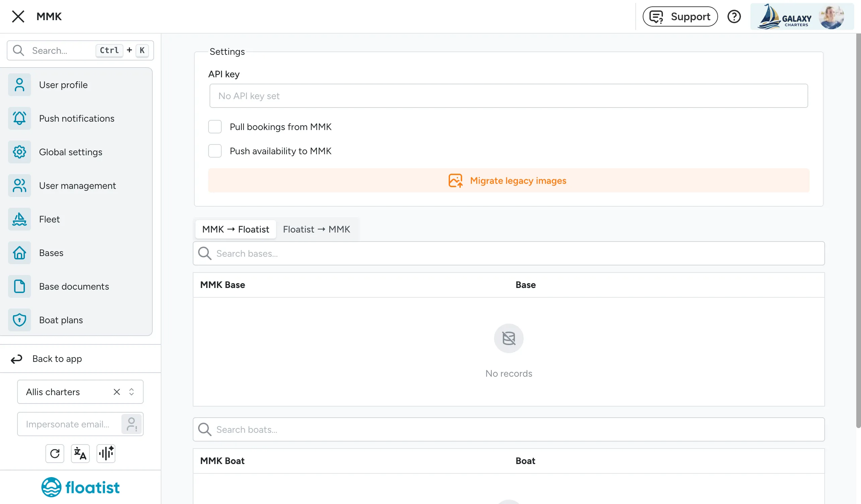Focus the API key input field
The height and width of the screenshot is (504, 861).
click(509, 96)
